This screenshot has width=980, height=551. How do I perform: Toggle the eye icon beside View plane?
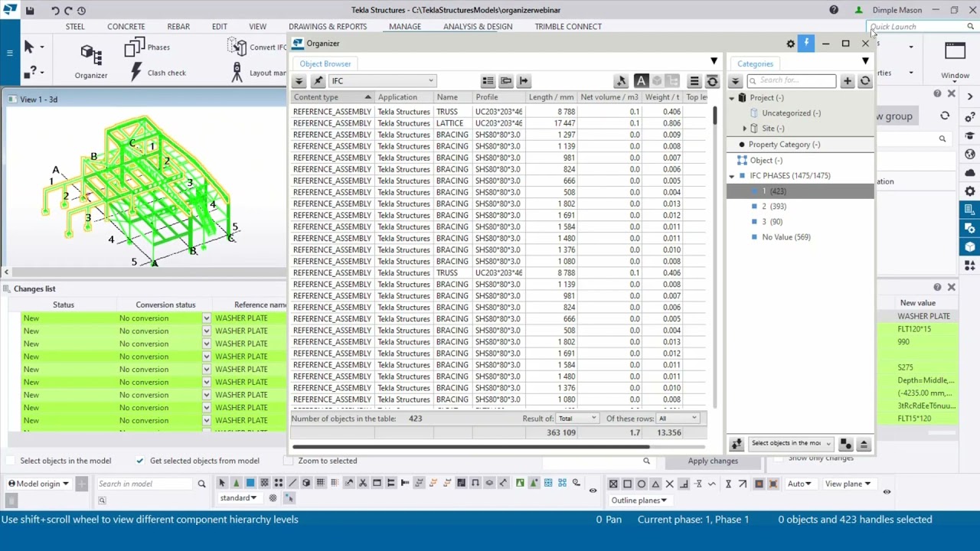887,491
